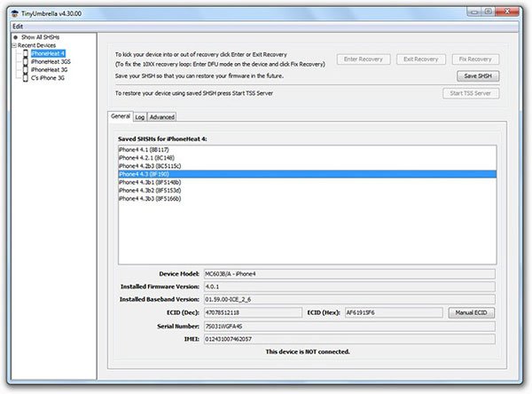Click the C's iPhone 3G device icon
This screenshot has height=394, width=532.
coord(26,77)
